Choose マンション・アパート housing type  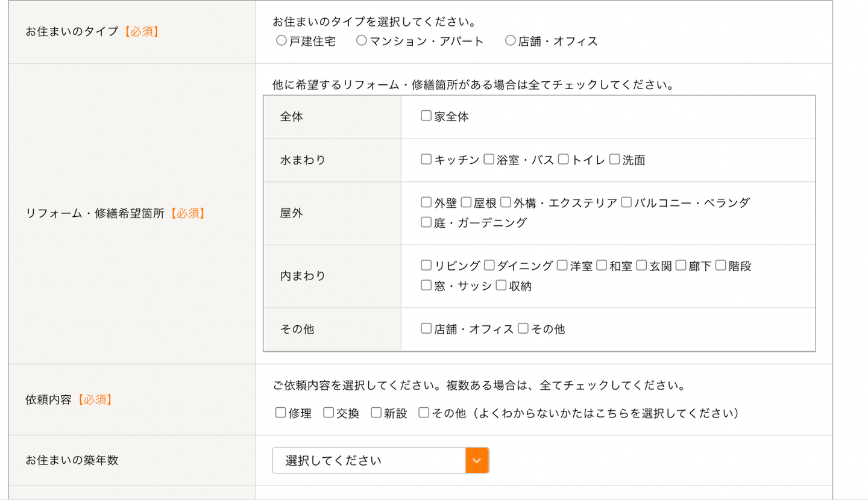362,41
